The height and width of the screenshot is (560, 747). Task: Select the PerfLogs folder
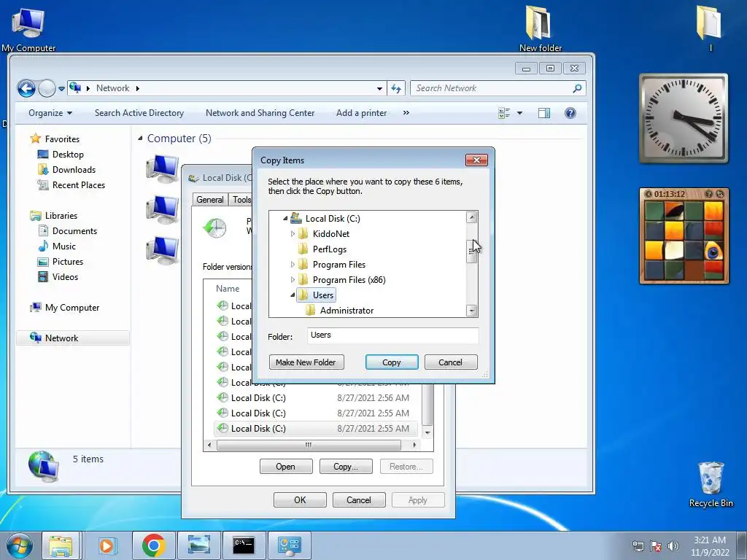click(329, 249)
